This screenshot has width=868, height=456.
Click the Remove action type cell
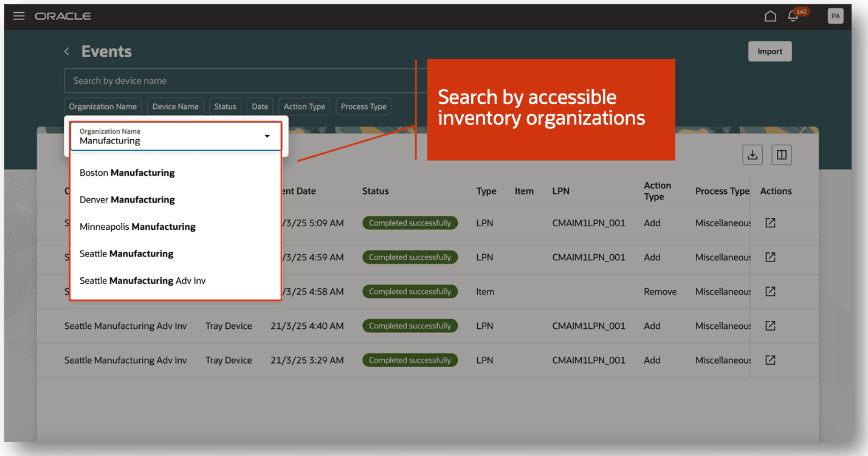pyautogui.click(x=660, y=292)
